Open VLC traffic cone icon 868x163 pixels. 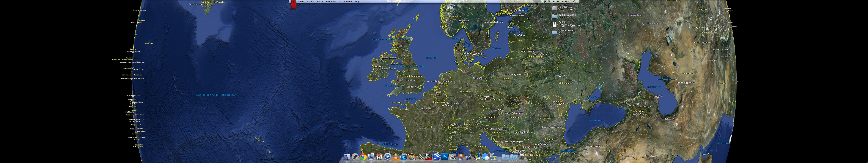(x=396, y=157)
